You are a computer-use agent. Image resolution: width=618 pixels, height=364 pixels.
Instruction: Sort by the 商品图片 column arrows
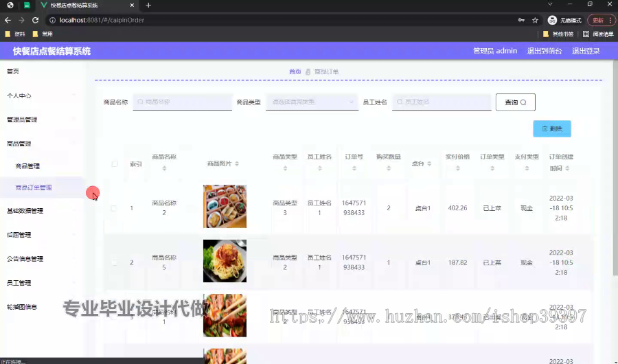pyautogui.click(x=237, y=163)
